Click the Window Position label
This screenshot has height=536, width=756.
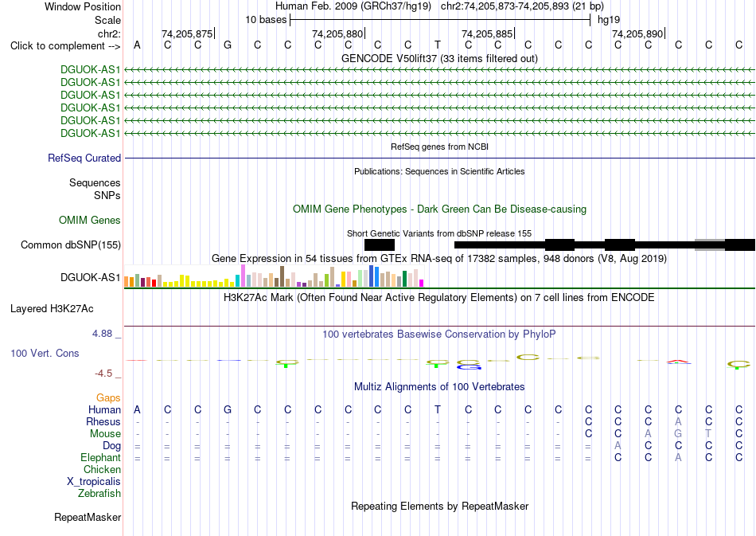pyautogui.click(x=83, y=6)
